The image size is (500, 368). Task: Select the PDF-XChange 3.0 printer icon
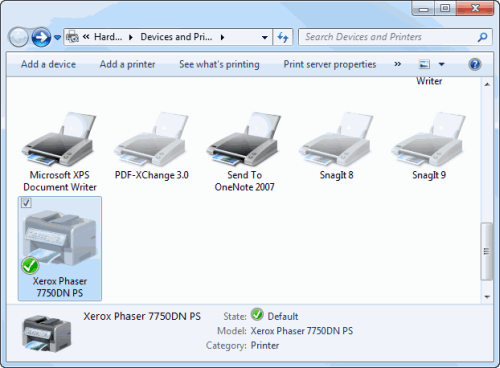[x=152, y=139]
